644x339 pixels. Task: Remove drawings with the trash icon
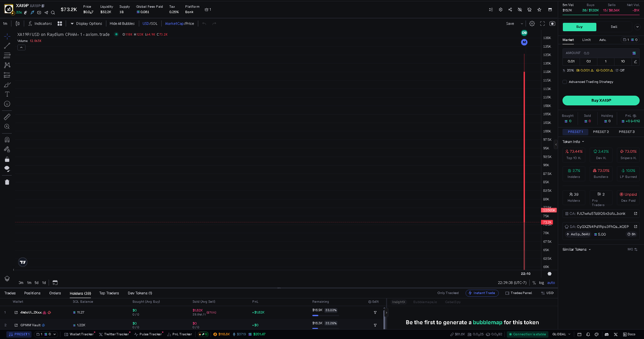7,182
